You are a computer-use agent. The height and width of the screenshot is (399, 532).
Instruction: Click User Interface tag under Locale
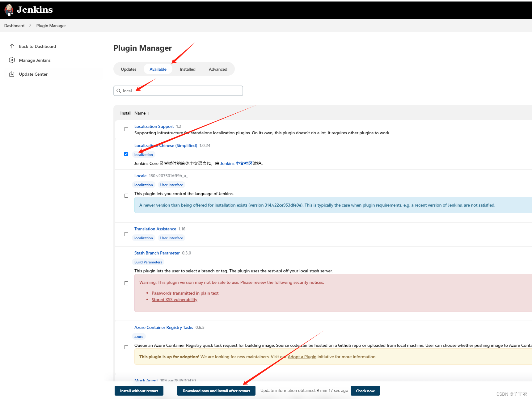tap(171, 185)
